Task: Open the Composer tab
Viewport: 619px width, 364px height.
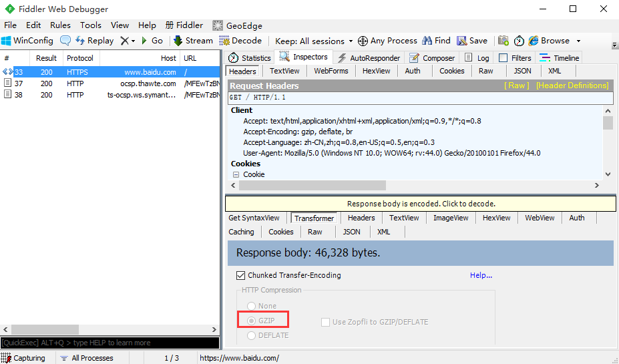Action: point(432,58)
